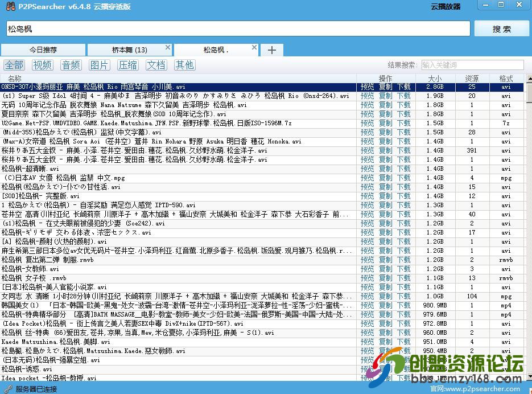Click 复制 for the 980.9MB mp4 row

tap(385, 305)
